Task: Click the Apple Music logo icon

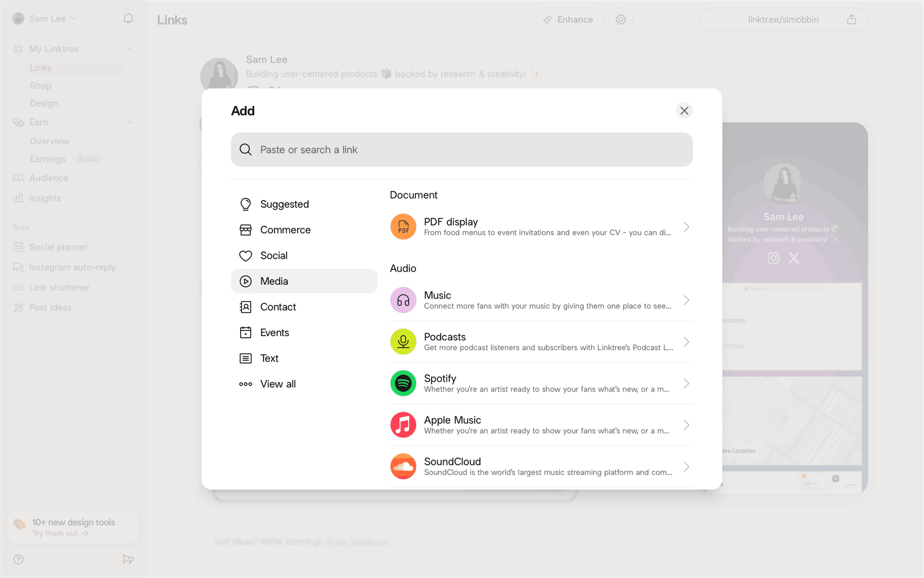Action: point(403,425)
